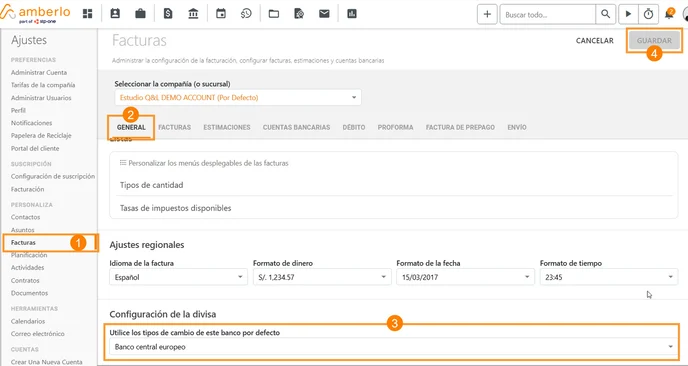Open Formato de la fecha dropdown
The width and height of the screenshot is (688, 366).
click(x=465, y=277)
